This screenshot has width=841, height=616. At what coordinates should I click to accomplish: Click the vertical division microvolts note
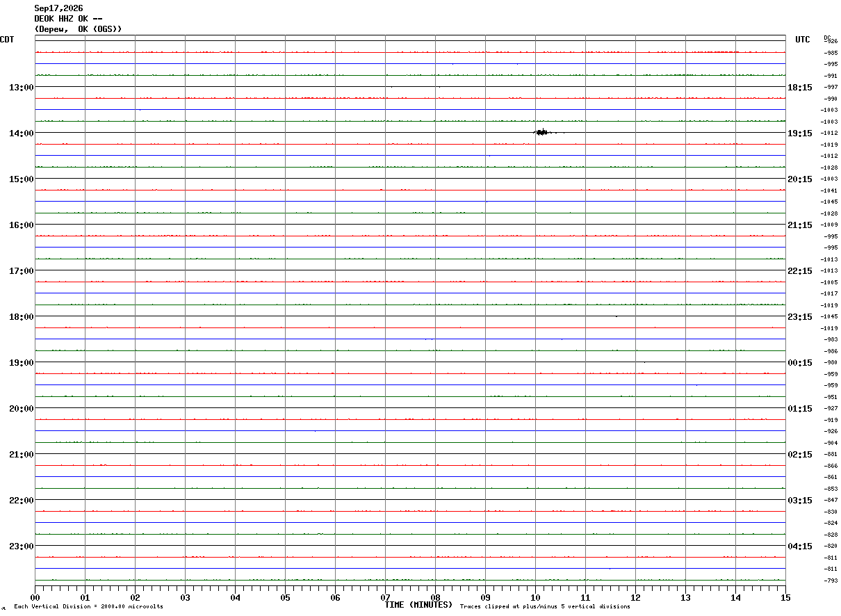[x=88, y=607]
